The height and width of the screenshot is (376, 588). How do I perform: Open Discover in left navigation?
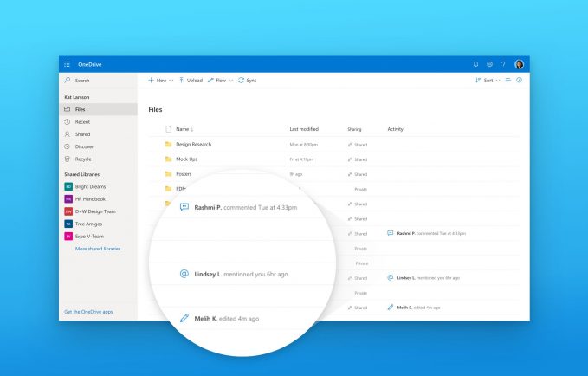pos(98,146)
